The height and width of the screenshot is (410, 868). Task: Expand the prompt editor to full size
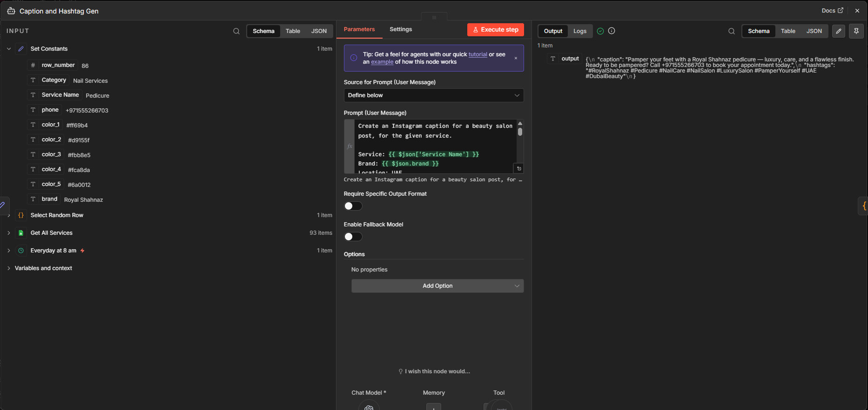coord(519,168)
